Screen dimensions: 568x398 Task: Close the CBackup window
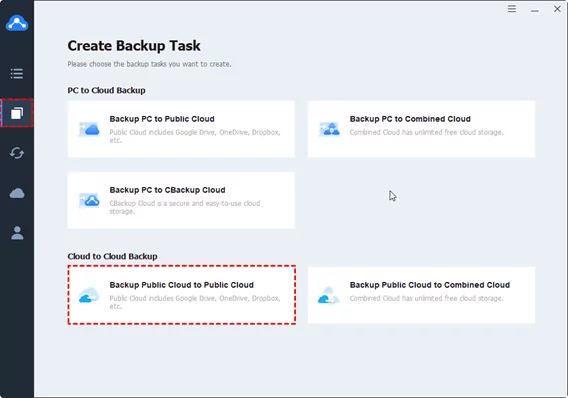[x=557, y=9]
